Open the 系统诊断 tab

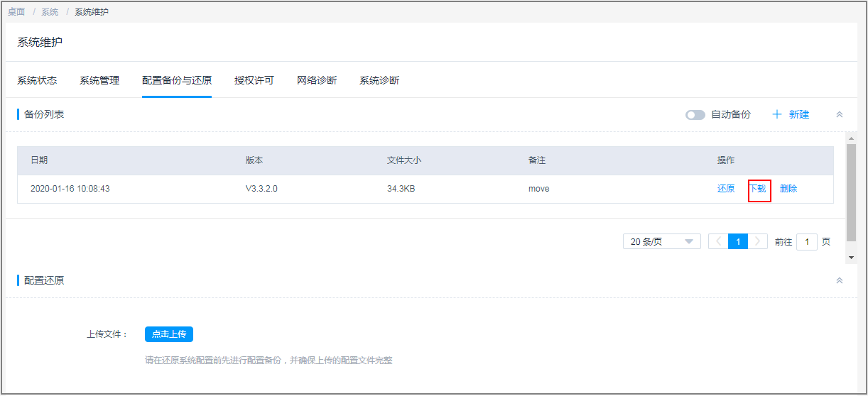click(x=379, y=80)
